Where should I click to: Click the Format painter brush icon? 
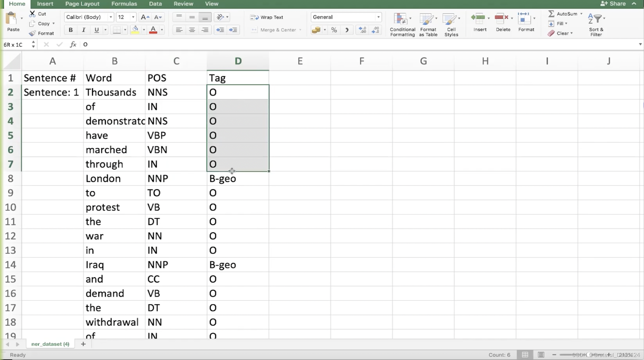click(32, 33)
